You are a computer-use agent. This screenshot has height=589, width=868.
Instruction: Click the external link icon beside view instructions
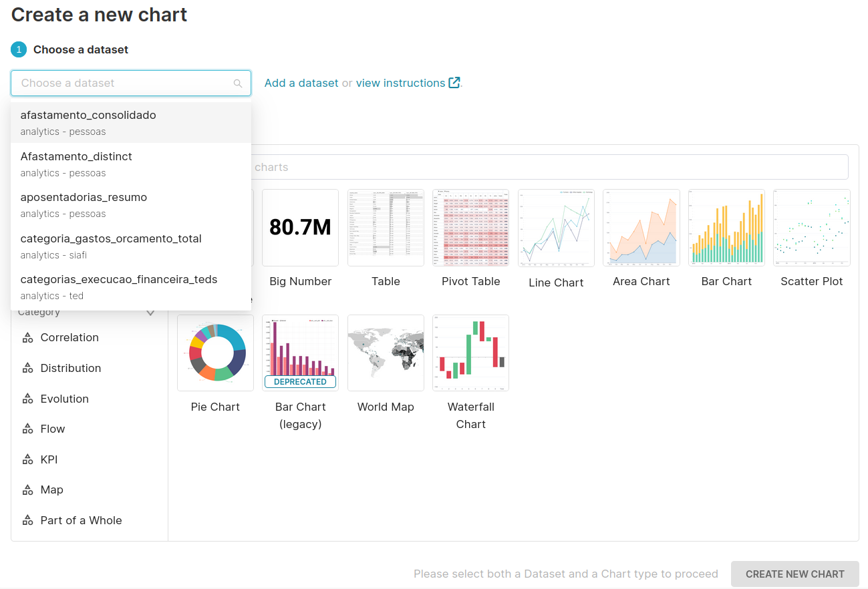pyautogui.click(x=454, y=83)
